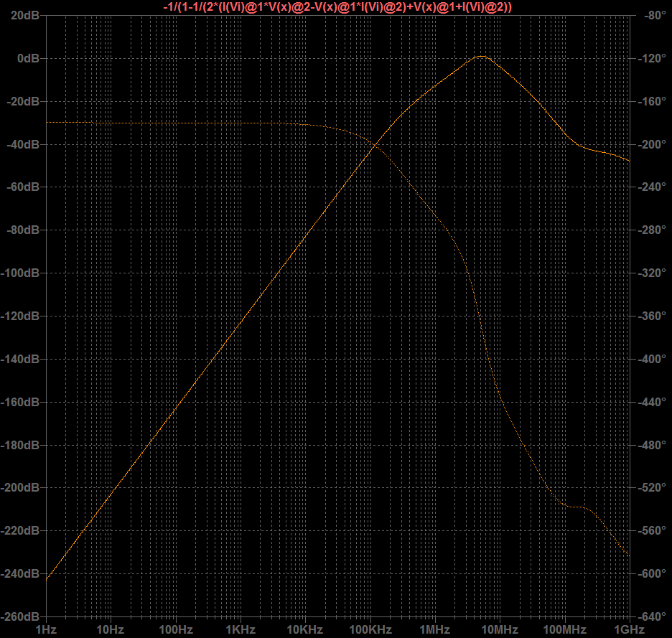Click the -180dB left axis label
Image resolution: width=672 pixels, height=638 pixels.
pos(19,445)
